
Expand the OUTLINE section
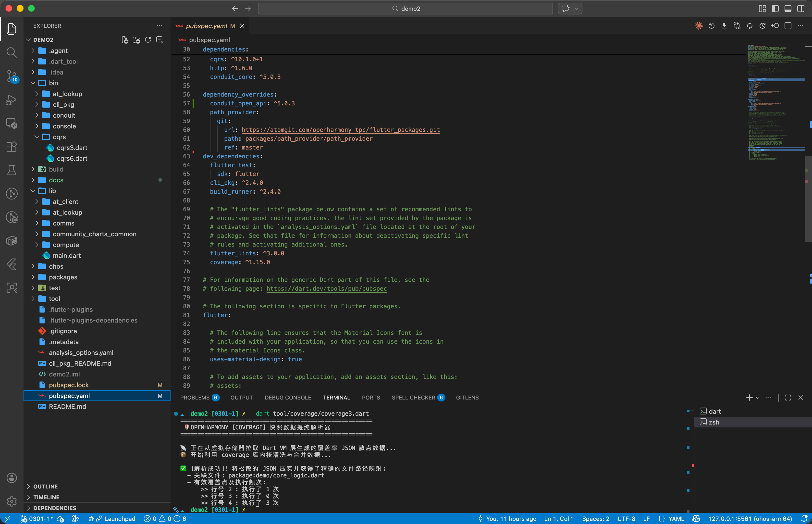[46, 486]
